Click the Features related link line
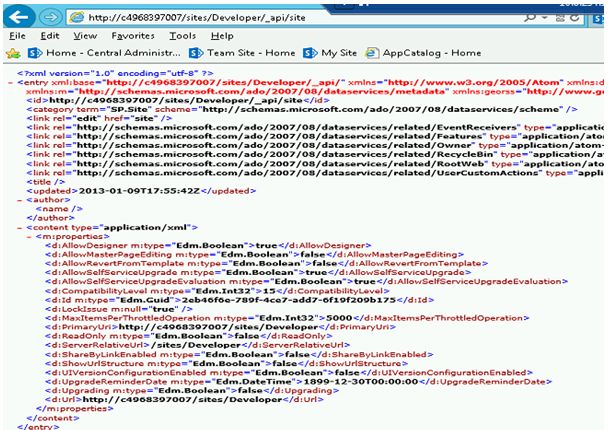Image resolution: width=612 pixels, height=430 pixels. 315,137
